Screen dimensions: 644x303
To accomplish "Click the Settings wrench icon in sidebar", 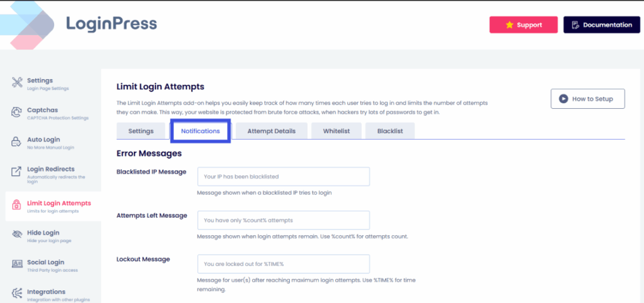I will 17,82.
